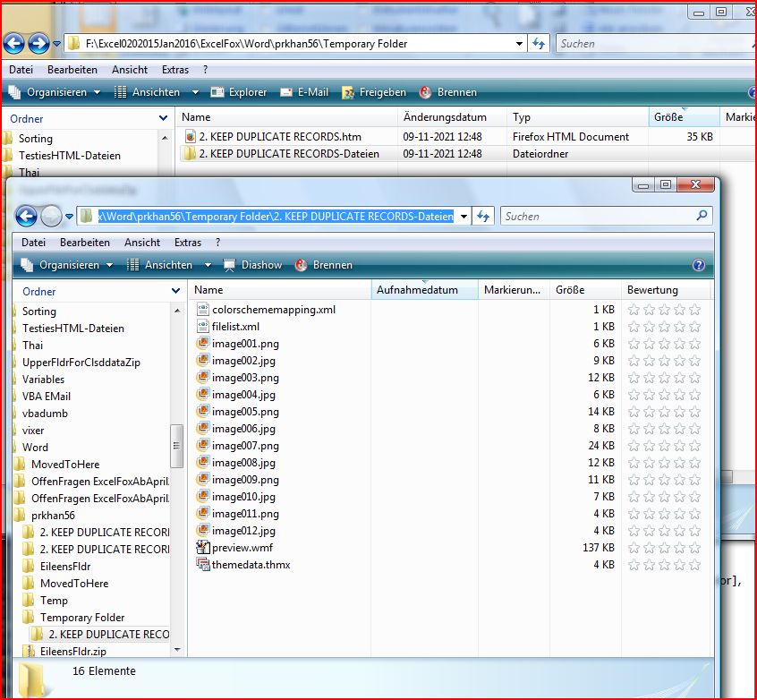Screen dimensions: 757x700
Task: Select the Firefox icon of KEEP DUPLICATE RECORDS.htm
Action: tap(191, 137)
